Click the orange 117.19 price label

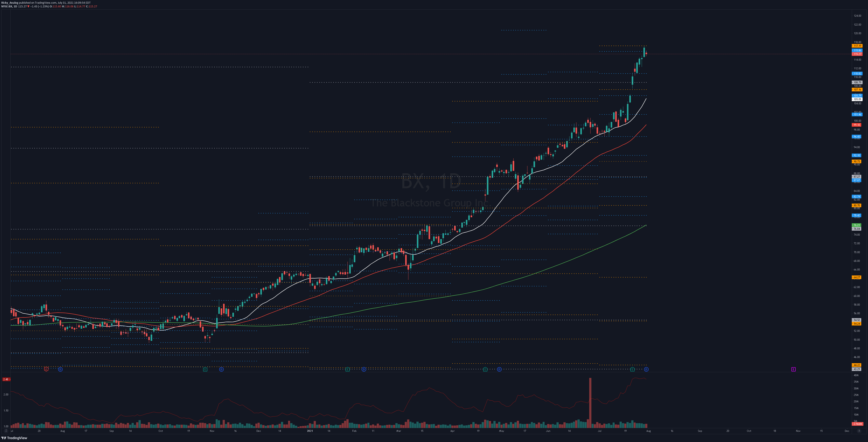[x=857, y=46]
